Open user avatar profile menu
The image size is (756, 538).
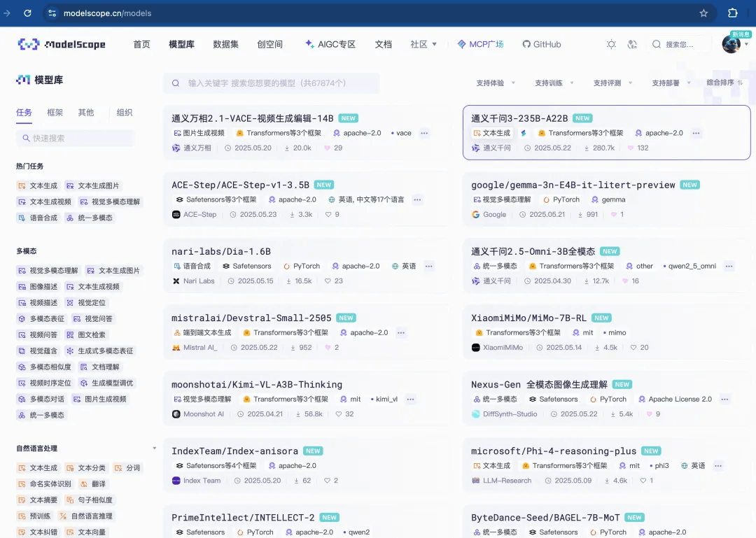731,44
